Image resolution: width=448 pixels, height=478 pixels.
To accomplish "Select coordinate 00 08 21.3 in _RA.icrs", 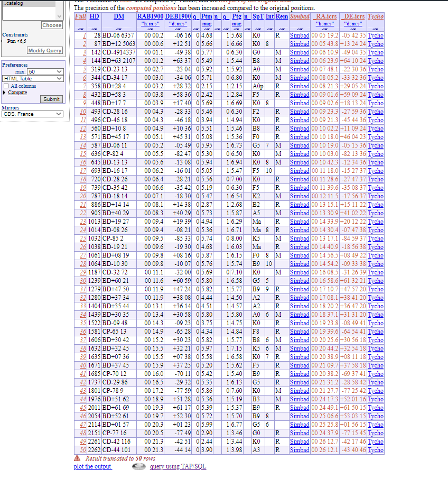I will 325,86.
